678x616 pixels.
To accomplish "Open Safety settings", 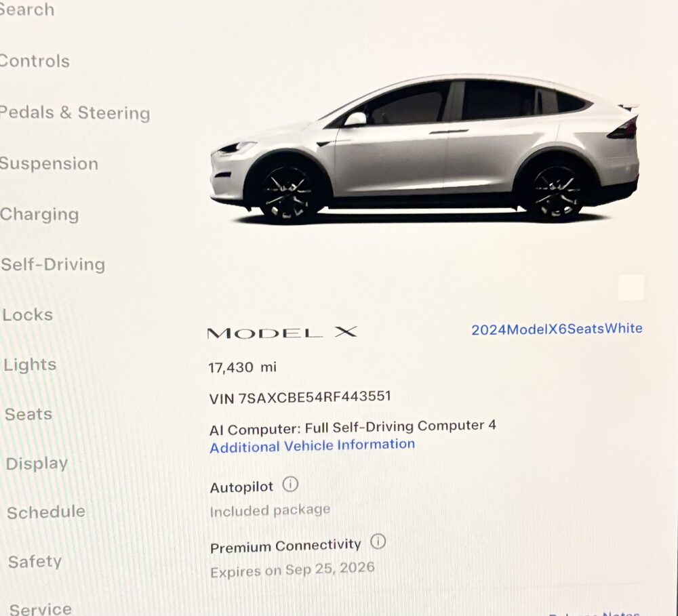I will click(x=35, y=562).
